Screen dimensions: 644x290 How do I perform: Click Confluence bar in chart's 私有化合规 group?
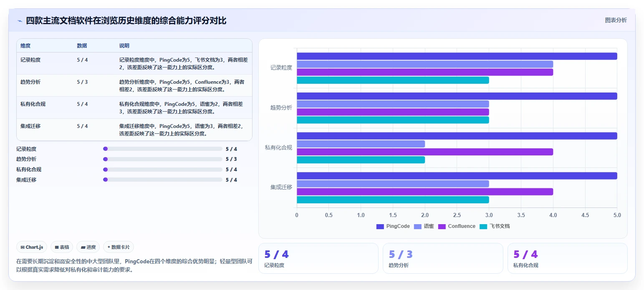(425, 152)
